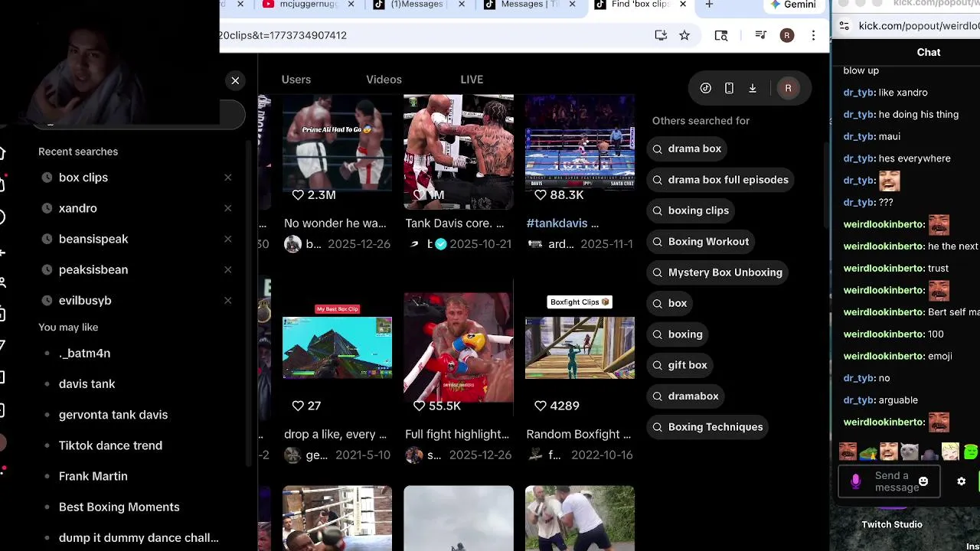980x551 pixels.
Task: Remove 'beansispeak' from recent searches
Action: point(228,239)
